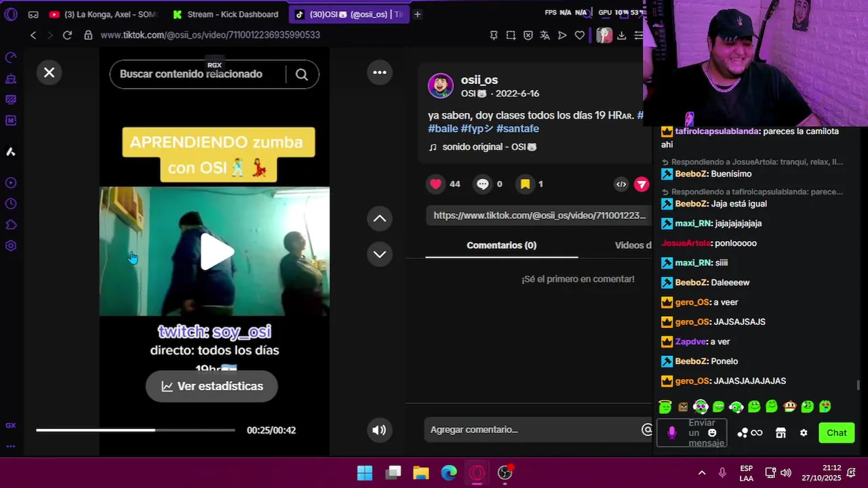Viewport: 868px width, 488px height.
Task: Bookmark page with the heart icon in the address bar
Action: coord(579,35)
